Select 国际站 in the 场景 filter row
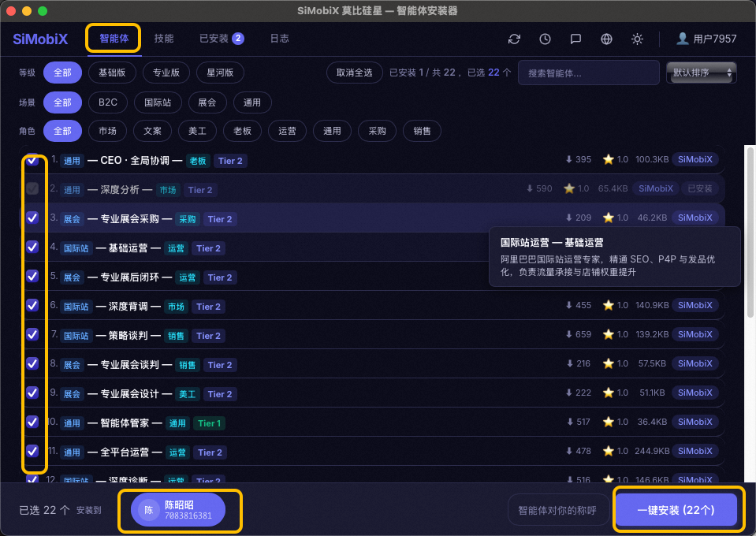 coord(158,102)
